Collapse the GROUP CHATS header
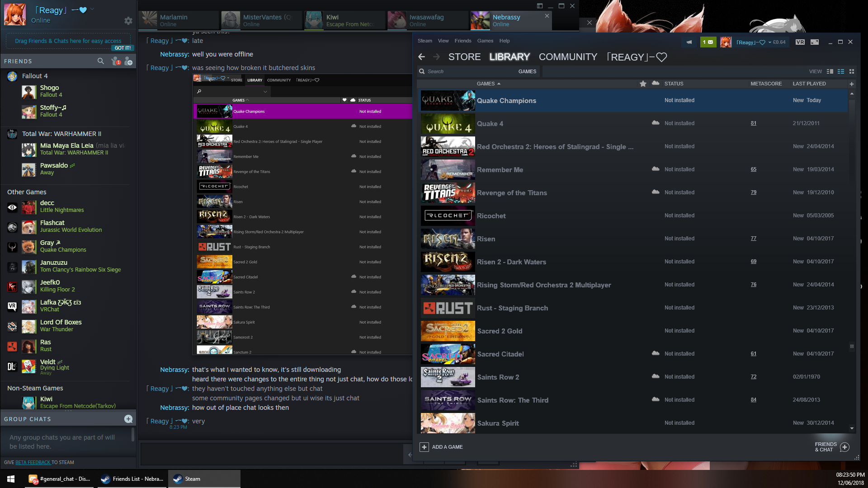This screenshot has width=868, height=488. pos(28,419)
